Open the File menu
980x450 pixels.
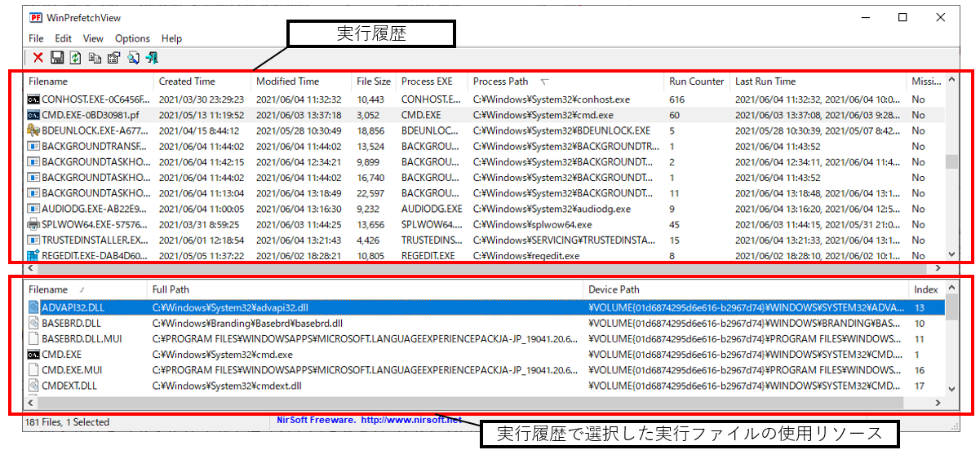(x=36, y=38)
